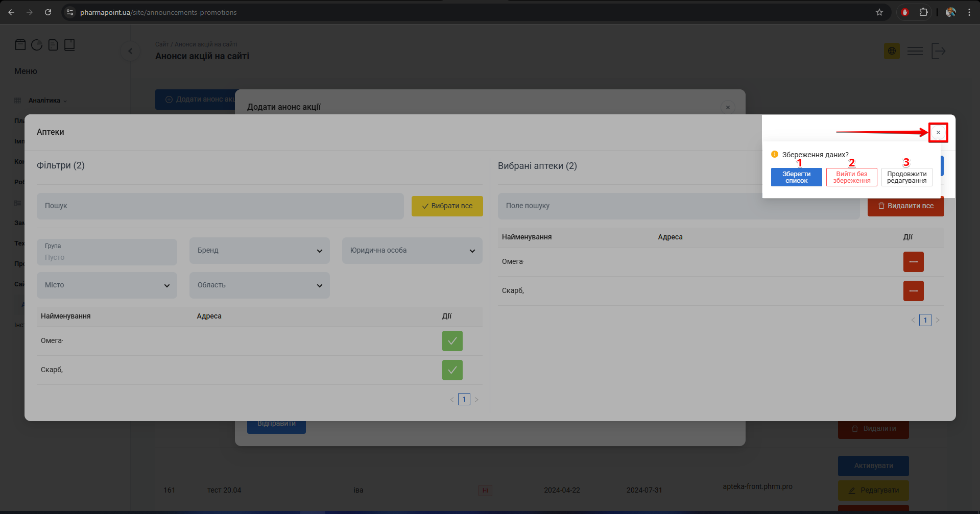Click into the Пошук filter field
Viewport: 980px width, 514px height.
220,206
